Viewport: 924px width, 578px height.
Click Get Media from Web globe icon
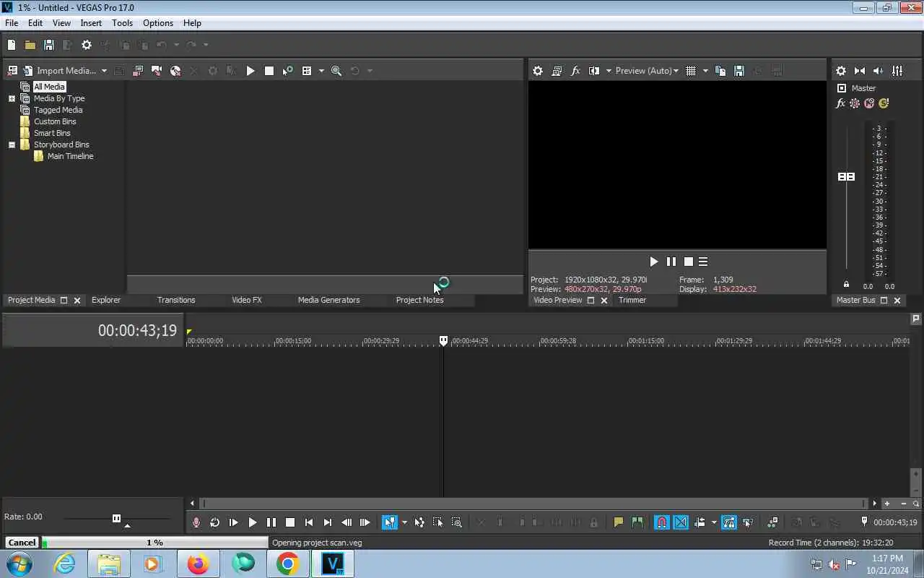pos(175,71)
